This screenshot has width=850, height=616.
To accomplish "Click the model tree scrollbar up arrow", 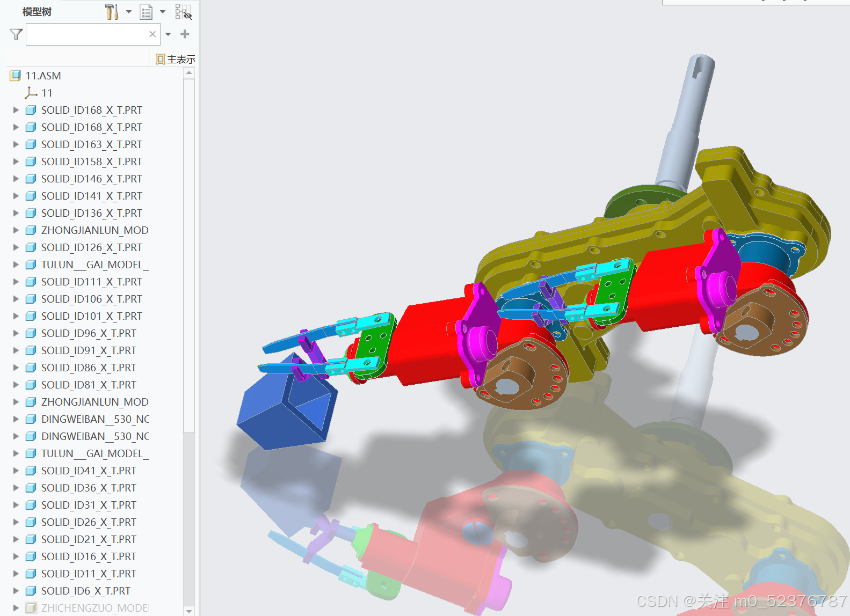I will (188, 74).
